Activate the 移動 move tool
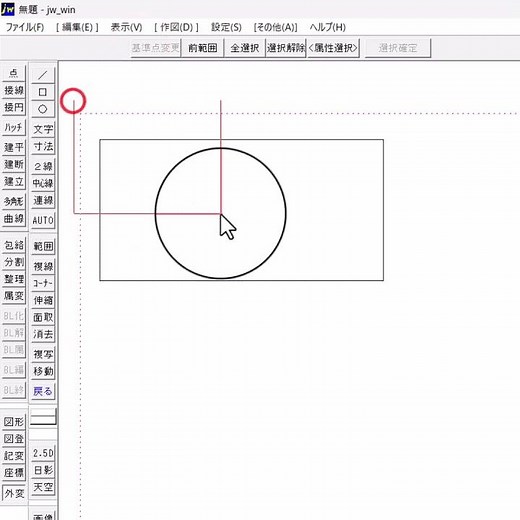Screen dimensions: 520x520 43,371
